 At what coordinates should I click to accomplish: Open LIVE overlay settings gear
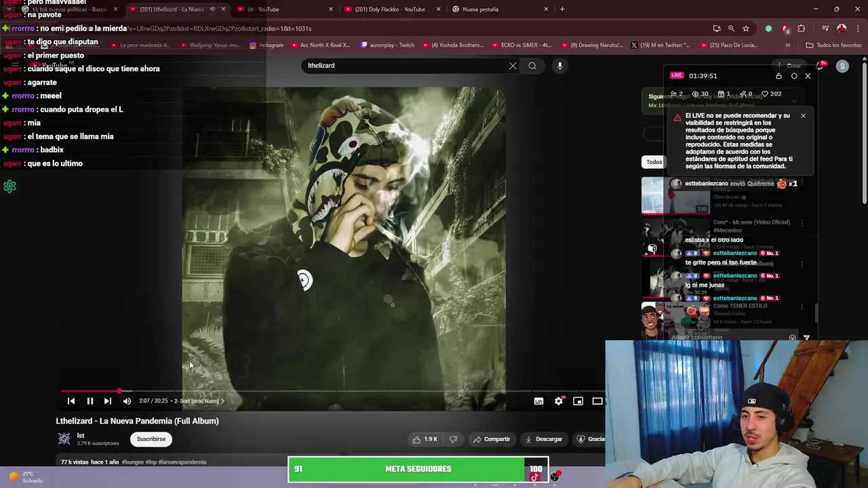point(794,76)
